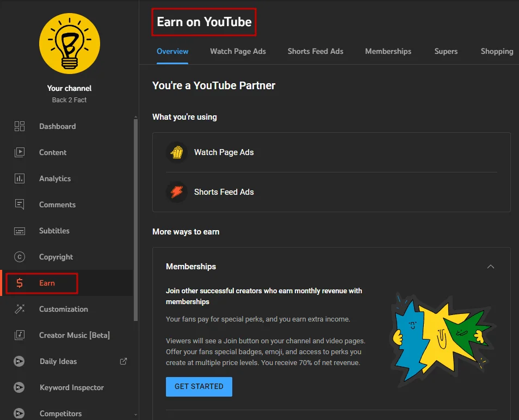Image resolution: width=519 pixels, height=420 pixels.
Task: Click the Daily Ideas round icon
Action: click(19, 361)
